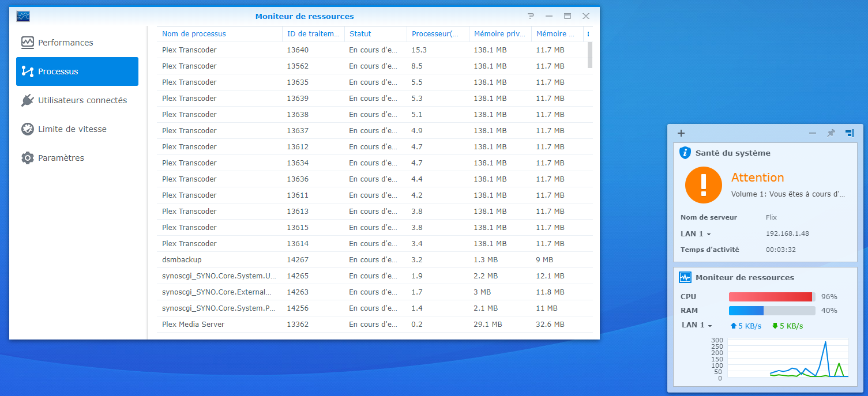Image resolution: width=868 pixels, height=396 pixels.
Task: Click the 5 KB/s upload rate
Action: [746, 326]
